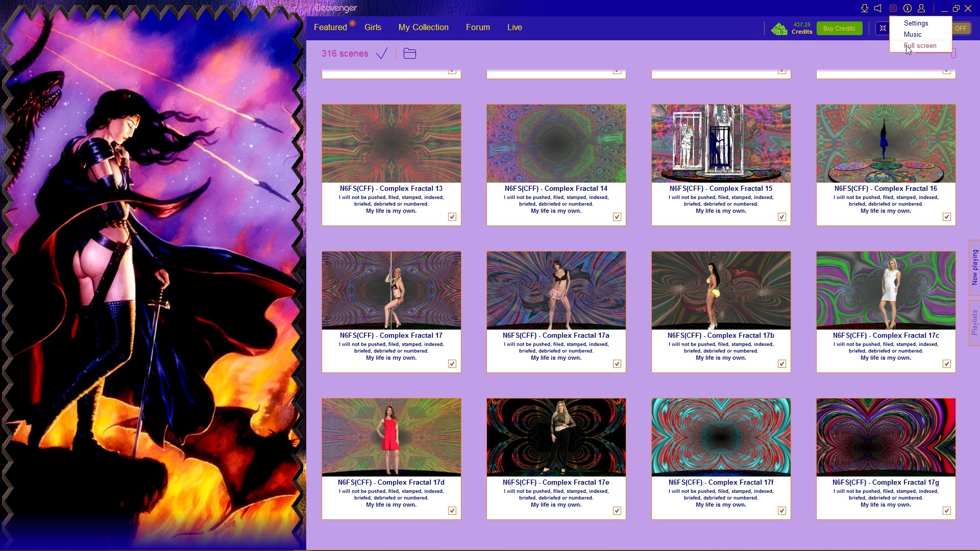Click the green credits money icon

click(x=779, y=29)
